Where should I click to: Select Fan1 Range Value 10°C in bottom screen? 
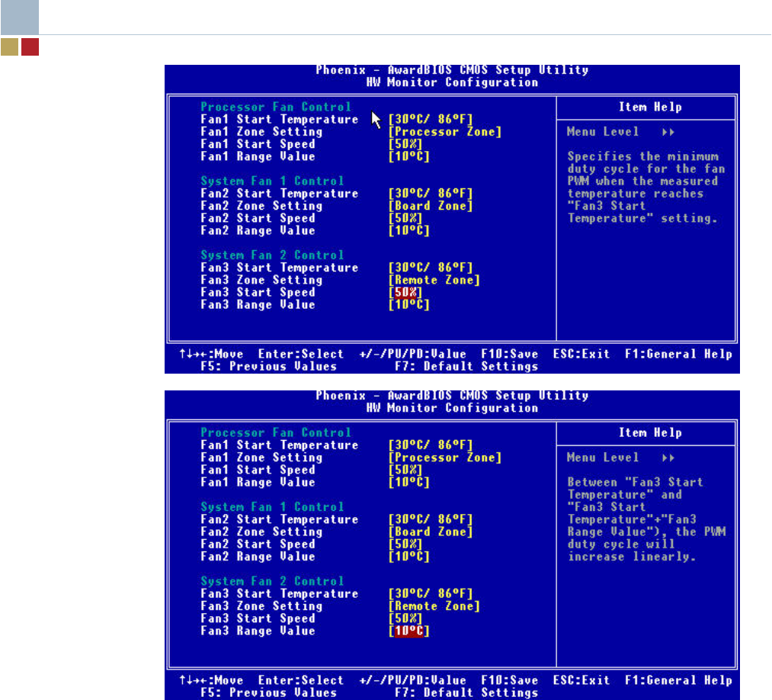(x=408, y=482)
